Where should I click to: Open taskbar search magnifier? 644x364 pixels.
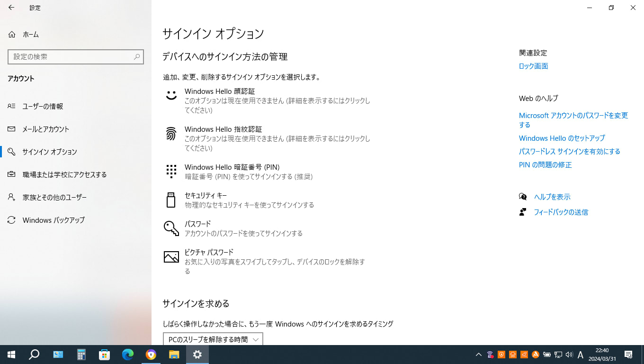tap(34, 355)
